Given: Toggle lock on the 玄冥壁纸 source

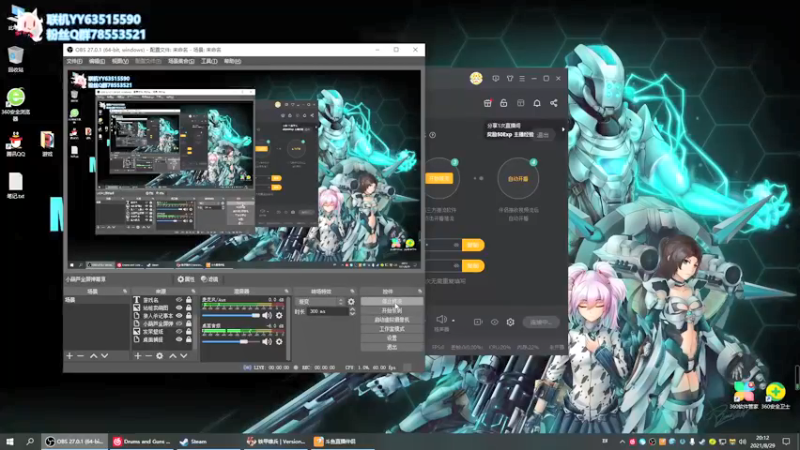Looking at the screenshot, I should click(x=189, y=331).
